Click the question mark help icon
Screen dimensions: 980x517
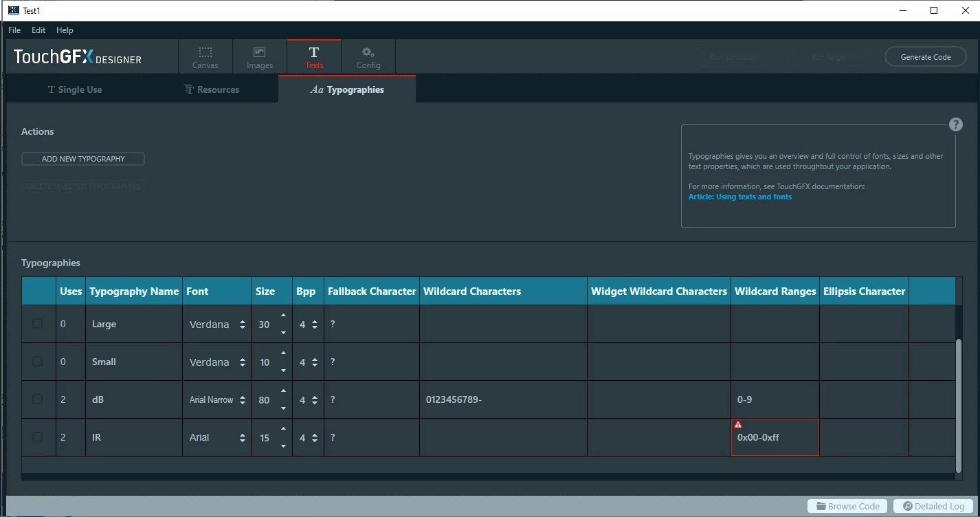pos(956,124)
